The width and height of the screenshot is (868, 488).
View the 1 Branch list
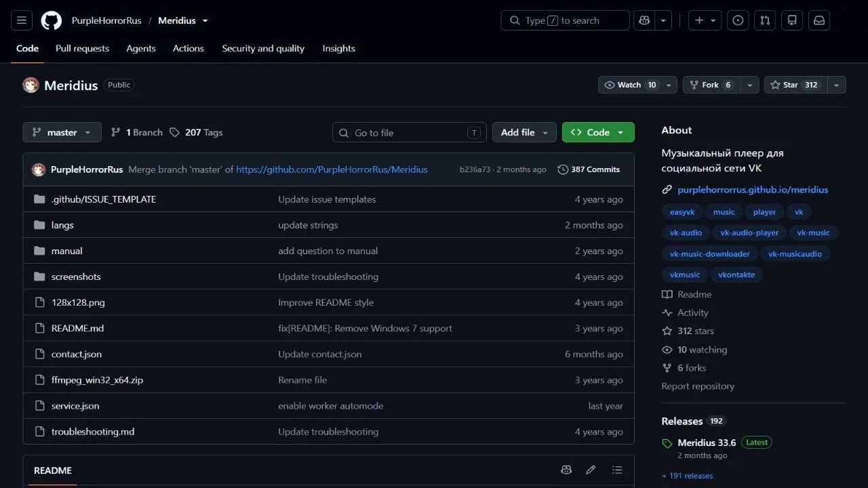click(137, 132)
